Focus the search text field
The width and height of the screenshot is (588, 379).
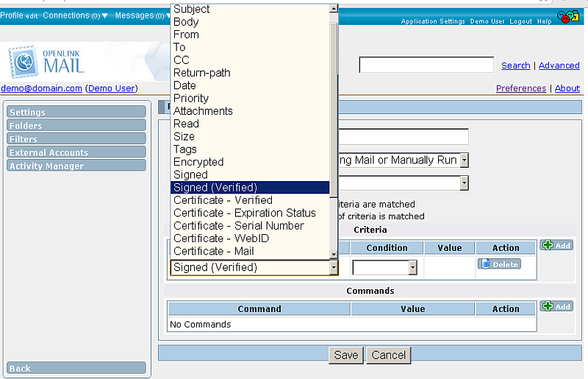(426, 65)
